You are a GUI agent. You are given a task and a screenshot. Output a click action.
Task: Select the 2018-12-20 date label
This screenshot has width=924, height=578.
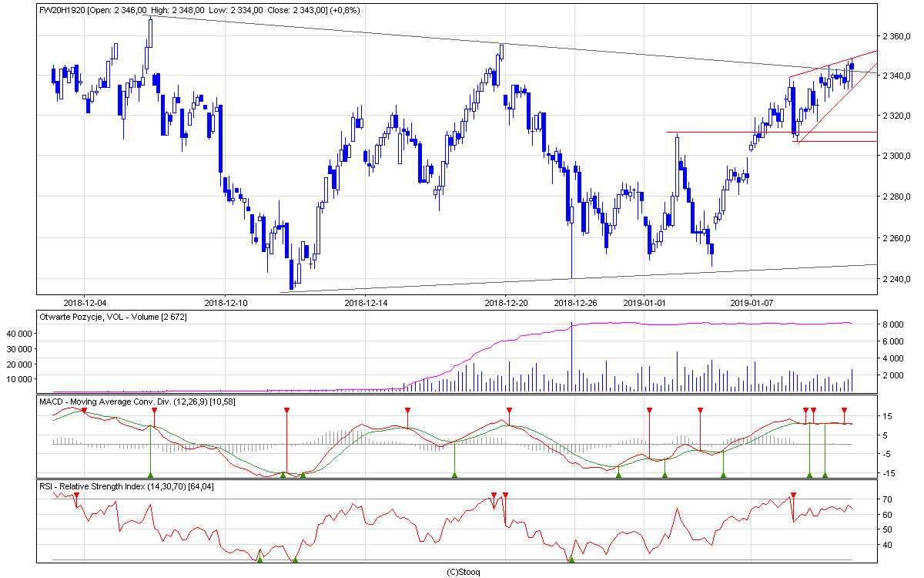click(506, 302)
